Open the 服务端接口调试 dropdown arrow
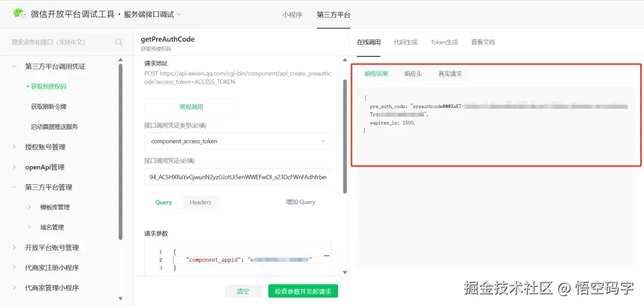The image size is (644, 306). click(x=179, y=14)
